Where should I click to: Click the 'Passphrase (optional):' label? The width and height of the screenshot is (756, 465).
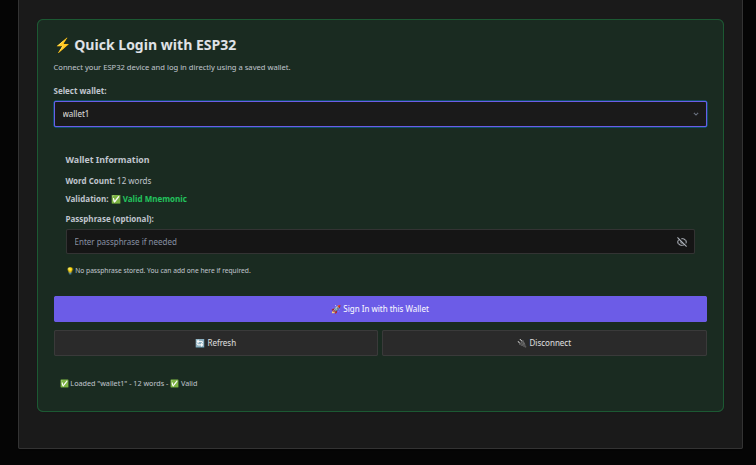click(x=109, y=219)
